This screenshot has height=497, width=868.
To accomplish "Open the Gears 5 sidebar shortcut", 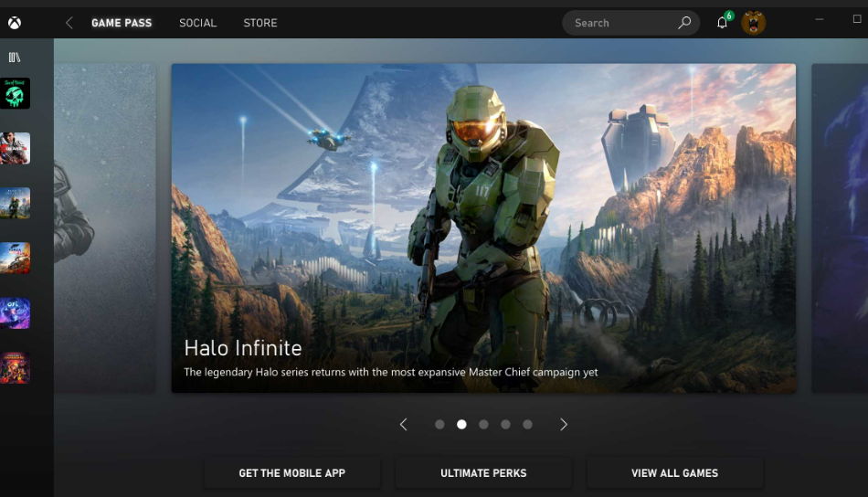I will pos(15,148).
